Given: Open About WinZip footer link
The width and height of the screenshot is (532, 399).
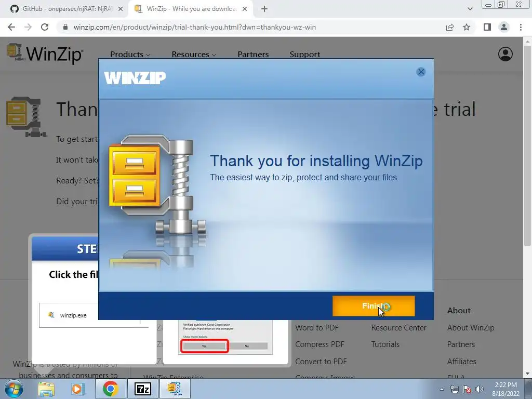Looking at the screenshot, I should pos(471,328).
